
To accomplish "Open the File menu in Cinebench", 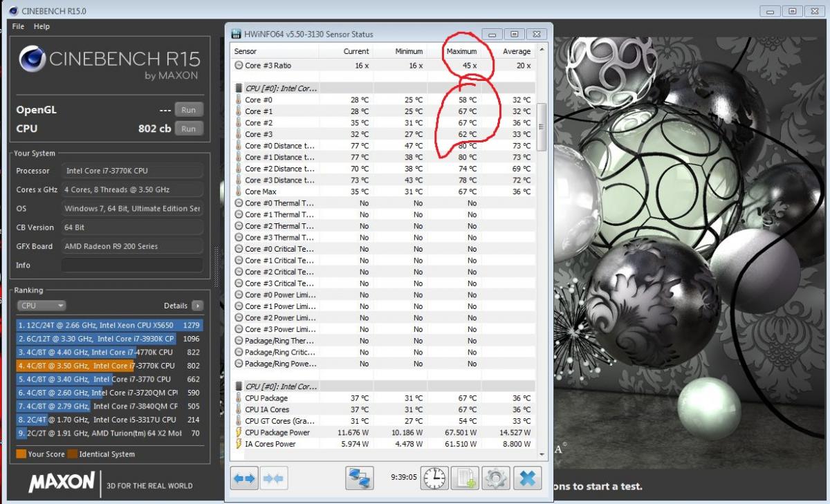I will coord(18,26).
